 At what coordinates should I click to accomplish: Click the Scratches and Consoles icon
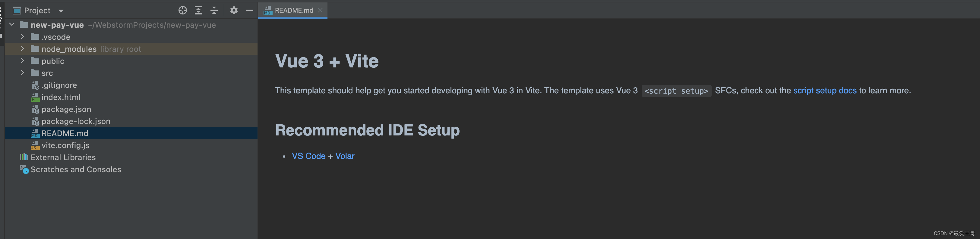[24, 169]
